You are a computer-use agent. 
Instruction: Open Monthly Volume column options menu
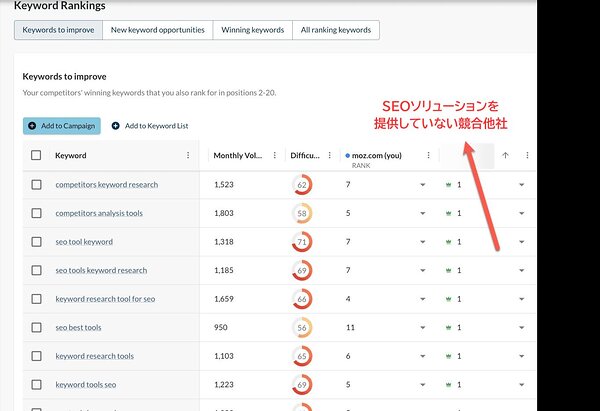pos(275,155)
